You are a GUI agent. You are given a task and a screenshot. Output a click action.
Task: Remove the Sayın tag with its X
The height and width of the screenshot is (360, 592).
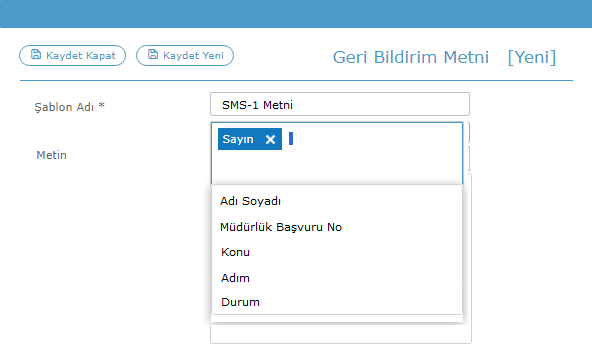coord(270,140)
